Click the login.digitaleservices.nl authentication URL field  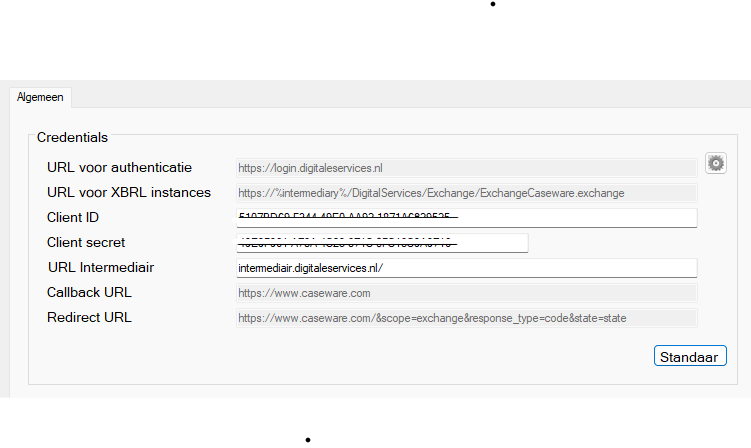pos(467,168)
